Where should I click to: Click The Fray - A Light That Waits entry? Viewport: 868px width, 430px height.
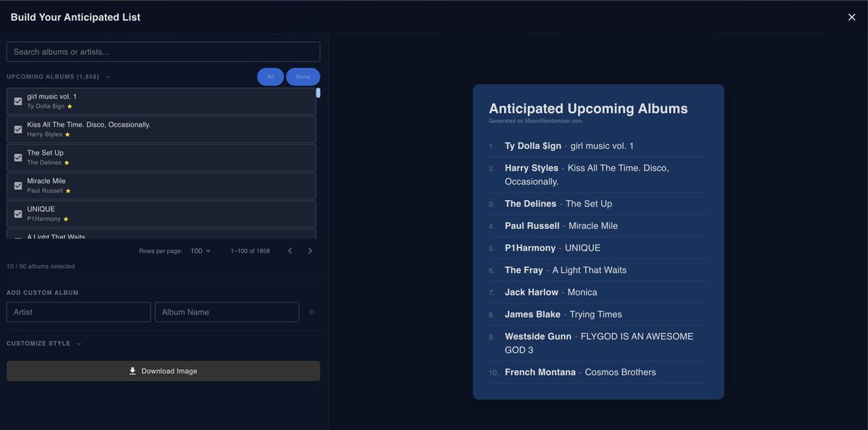coord(599,270)
